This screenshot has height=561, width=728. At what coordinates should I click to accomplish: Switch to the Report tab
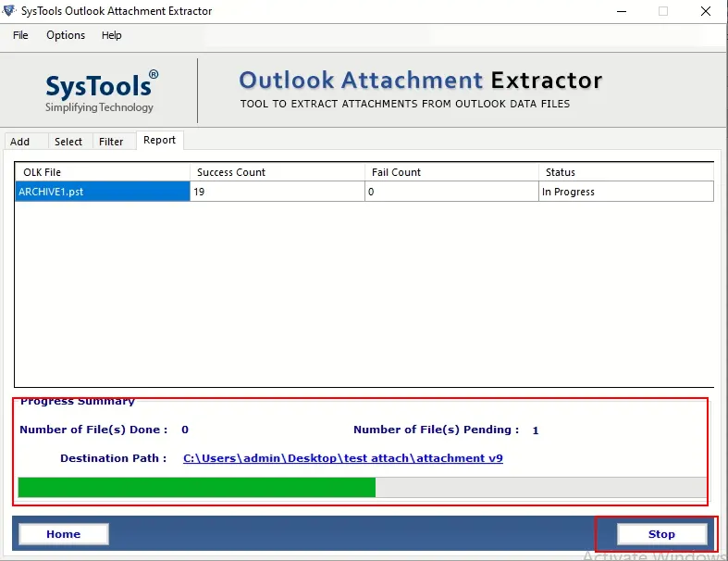[x=159, y=140]
